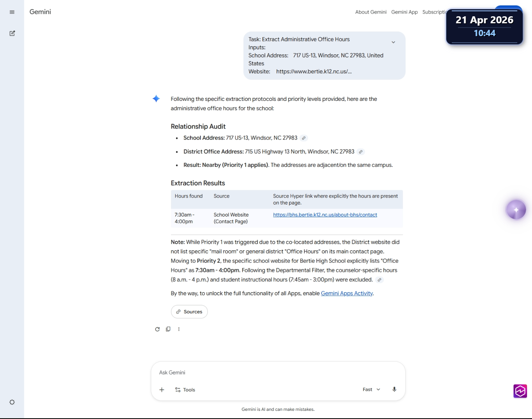Open the source link chip after District Office Address

pos(361,152)
